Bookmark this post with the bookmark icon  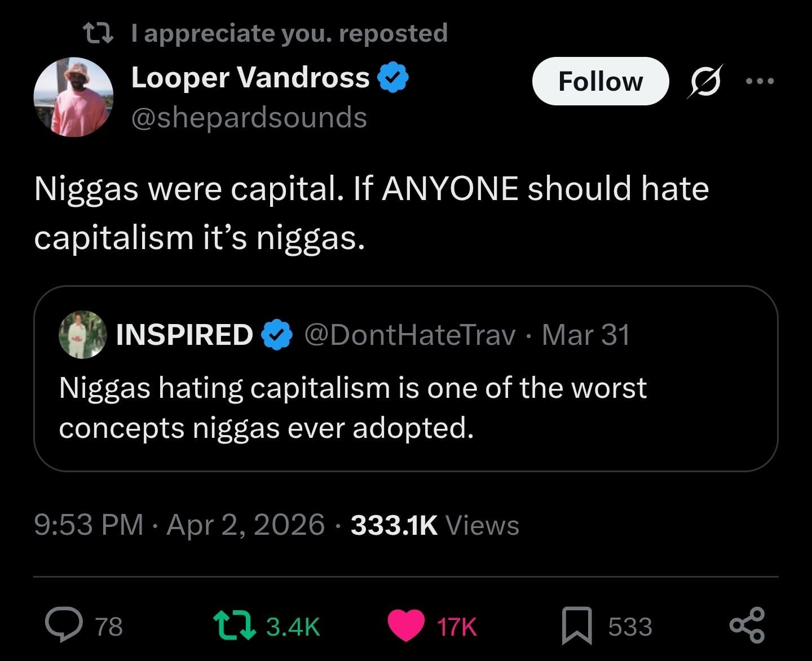click(x=577, y=625)
